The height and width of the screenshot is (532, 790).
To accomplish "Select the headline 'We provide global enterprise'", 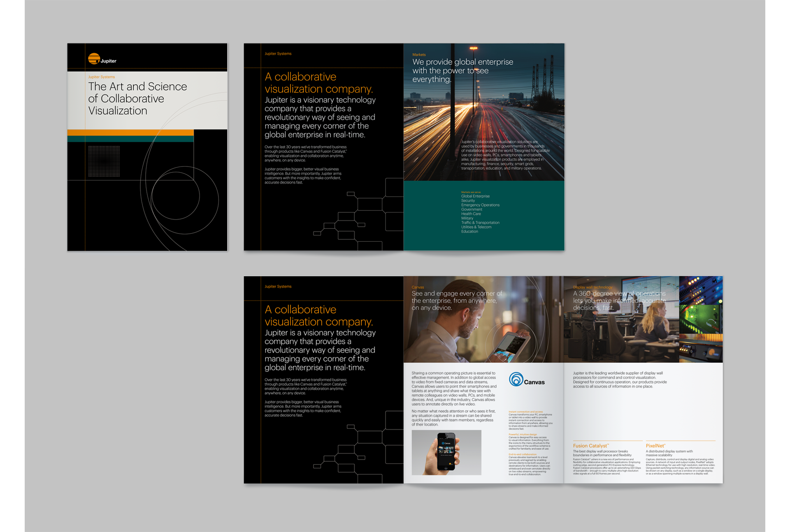I will click(x=463, y=62).
